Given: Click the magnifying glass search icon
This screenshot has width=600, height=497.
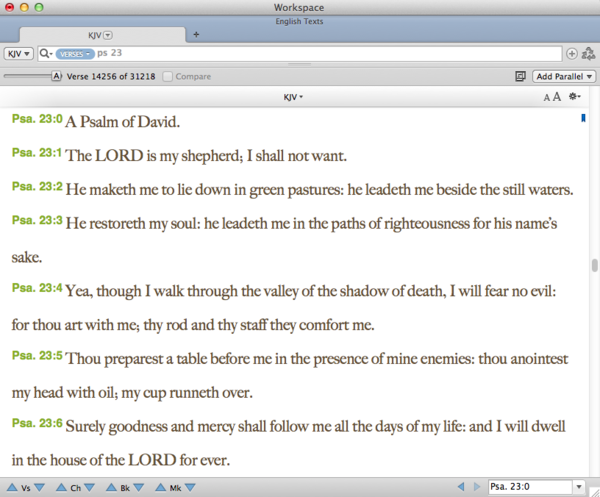Looking at the screenshot, I should click(45, 53).
